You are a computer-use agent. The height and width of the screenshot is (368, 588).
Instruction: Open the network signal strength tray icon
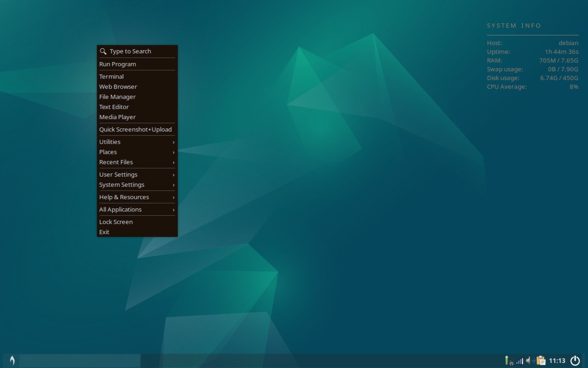tap(520, 361)
